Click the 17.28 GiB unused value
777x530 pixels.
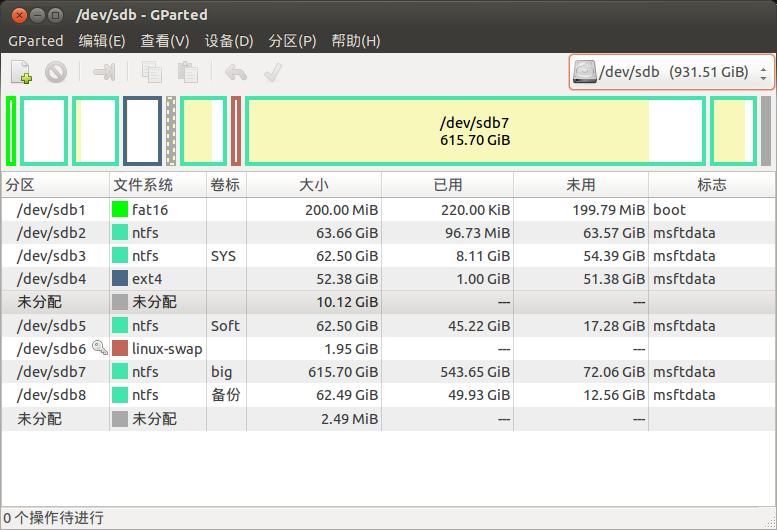614,325
